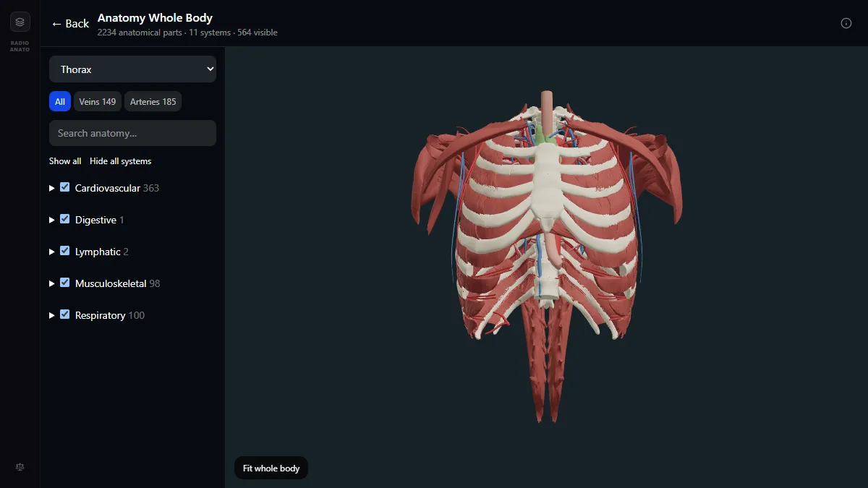Viewport: 868px width, 488px height.
Task: Click the Respiratory 100 label
Action: [110, 315]
